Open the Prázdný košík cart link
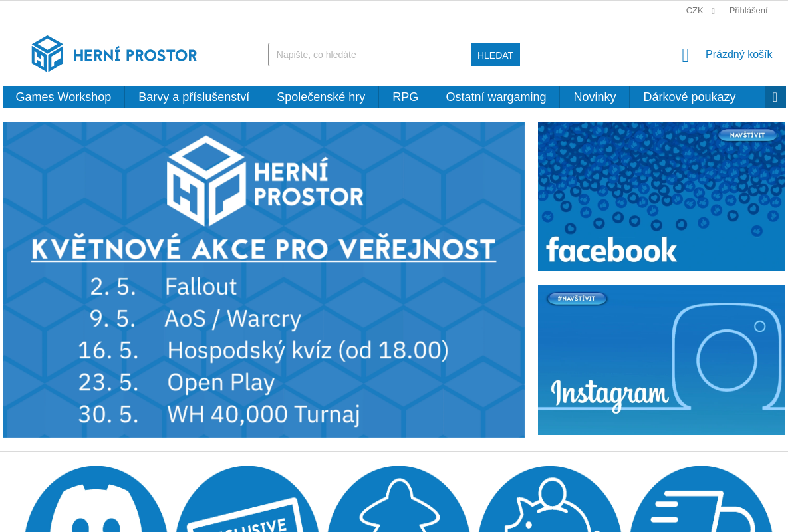Screen dimensions: 798x532 (739, 55)
